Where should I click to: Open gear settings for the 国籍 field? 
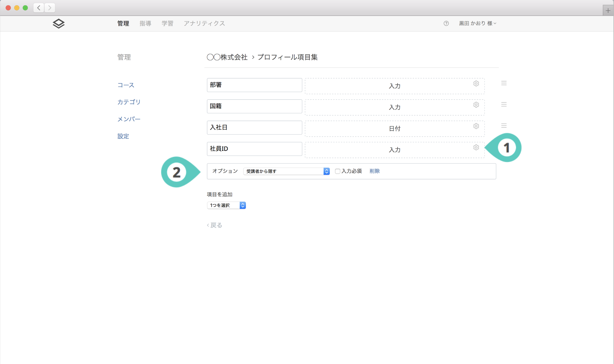pos(476,105)
